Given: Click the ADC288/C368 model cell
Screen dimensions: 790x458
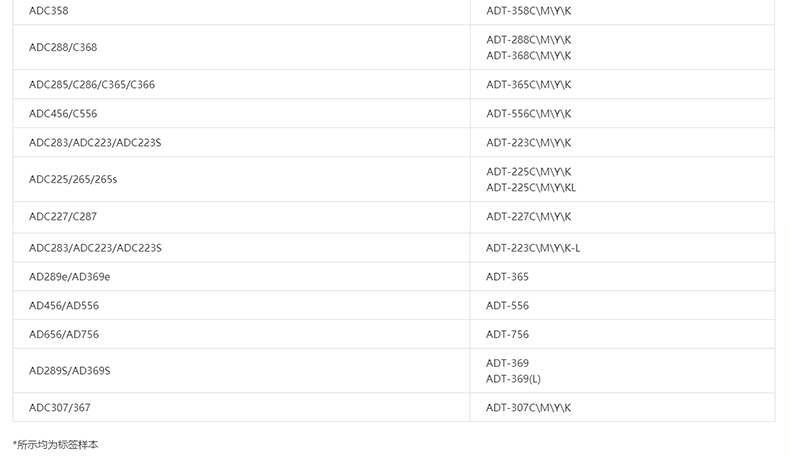Looking at the screenshot, I should [63, 47].
